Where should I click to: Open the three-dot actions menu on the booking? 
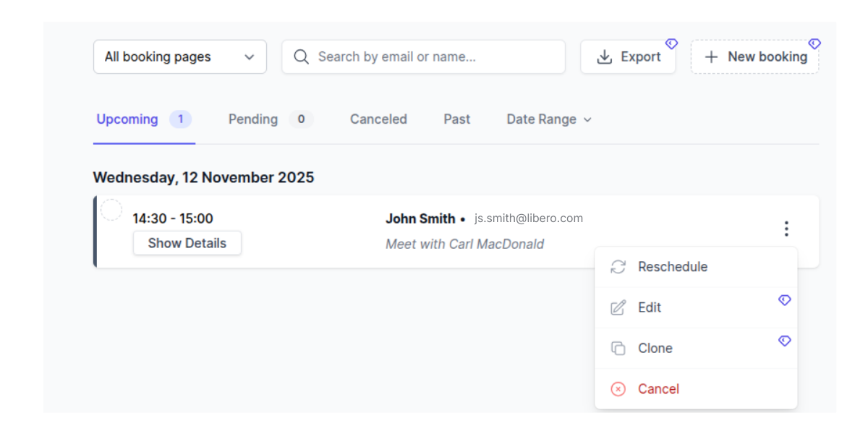pos(786,229)
